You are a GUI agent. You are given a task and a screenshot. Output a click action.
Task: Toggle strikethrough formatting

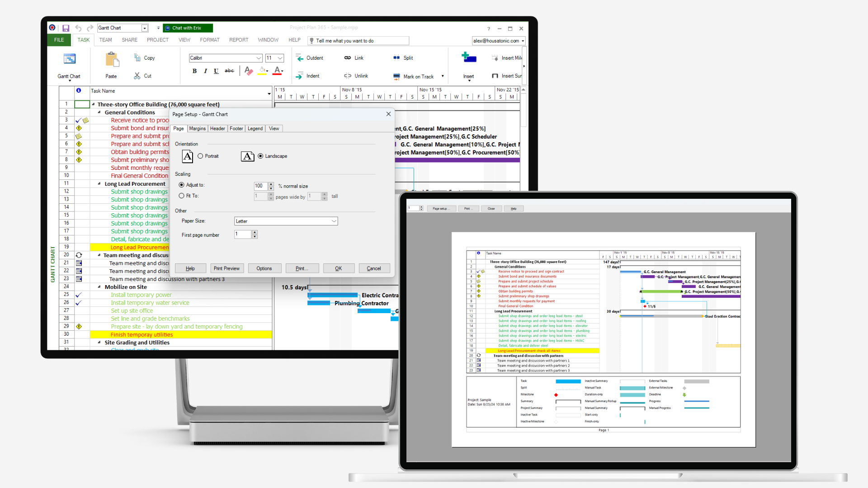pos(229,71)
